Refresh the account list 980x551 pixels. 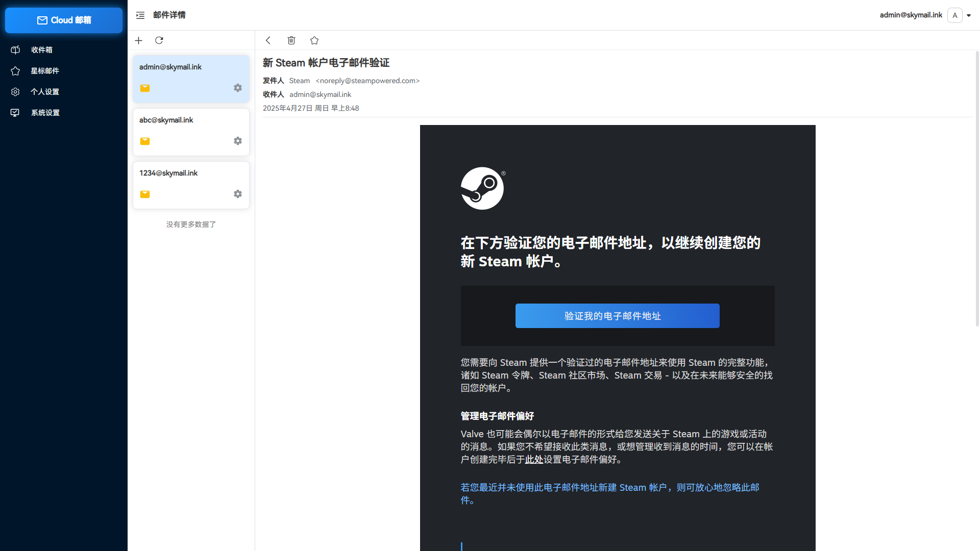point(159,40)
